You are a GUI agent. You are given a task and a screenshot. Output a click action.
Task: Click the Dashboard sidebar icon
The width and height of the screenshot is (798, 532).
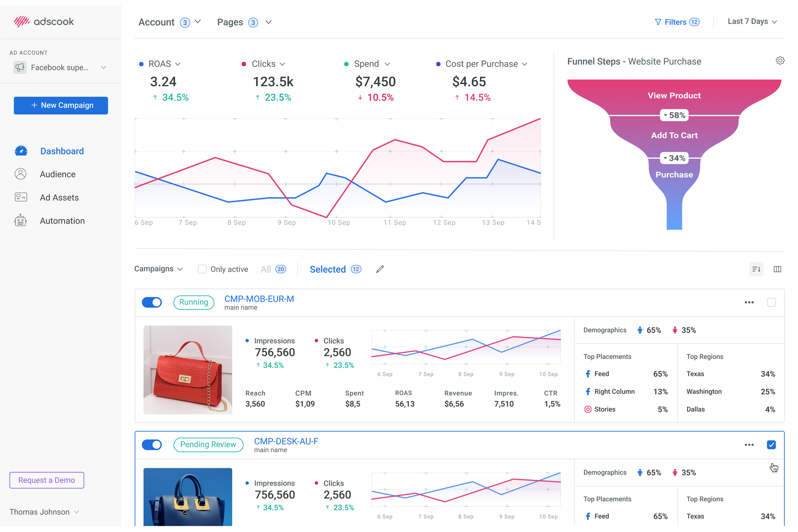click(x=21, y=151)
